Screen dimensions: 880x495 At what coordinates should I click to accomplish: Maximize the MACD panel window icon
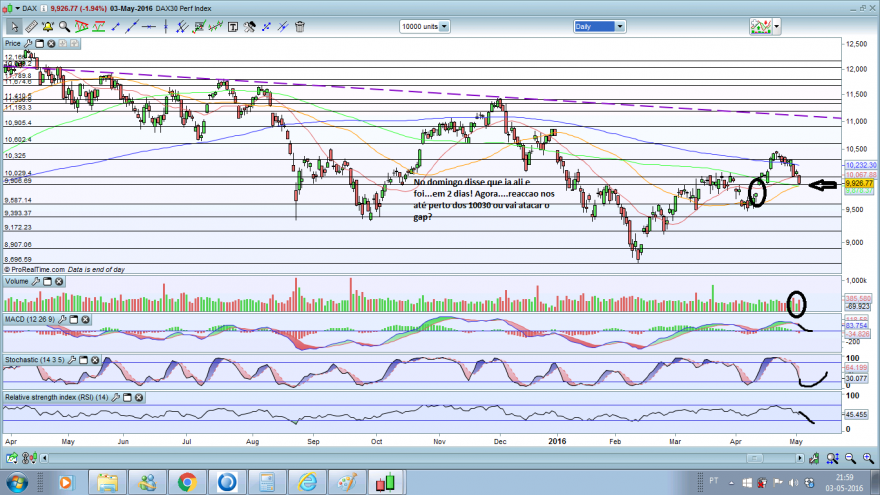point(74,319)
